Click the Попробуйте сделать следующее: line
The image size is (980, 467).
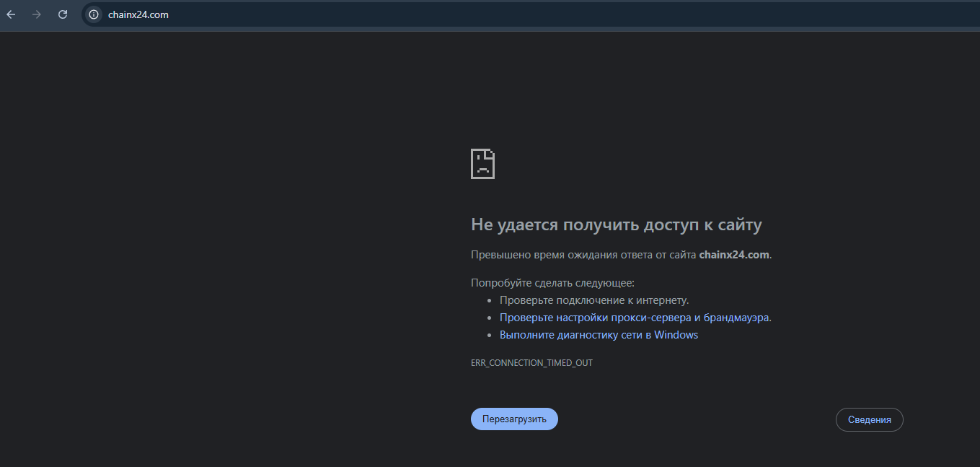pyautogui.click(x=552, y=283)
